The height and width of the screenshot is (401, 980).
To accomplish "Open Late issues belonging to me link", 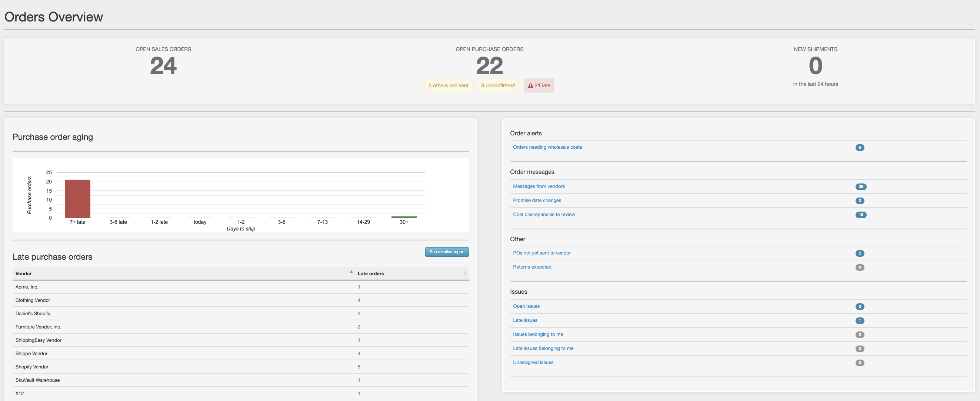I will [x=543, y=348].
